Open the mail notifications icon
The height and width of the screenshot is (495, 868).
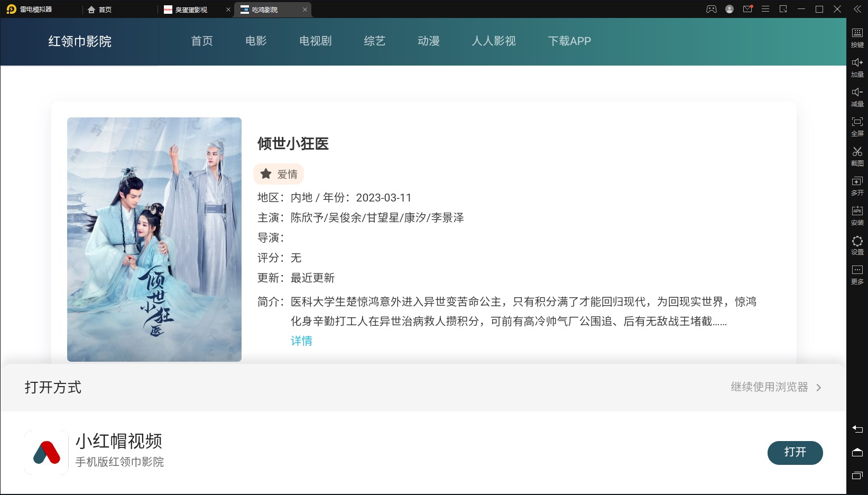pos(747,9)
